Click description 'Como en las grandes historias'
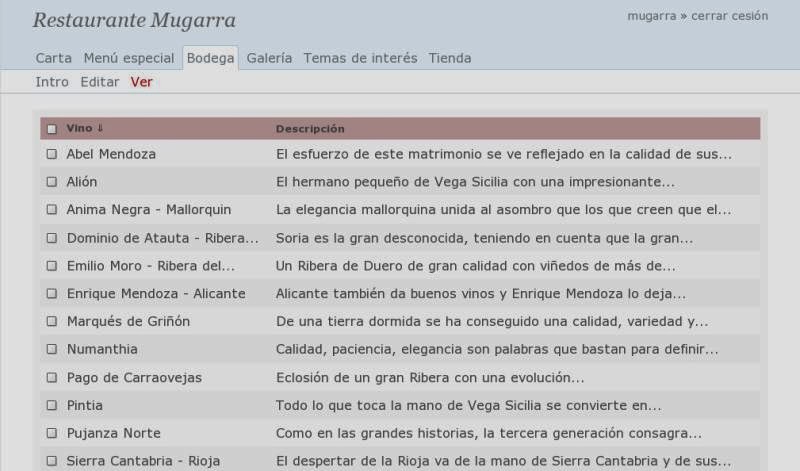The height and width of the screenshot is (471, 800). click(489, 433)
